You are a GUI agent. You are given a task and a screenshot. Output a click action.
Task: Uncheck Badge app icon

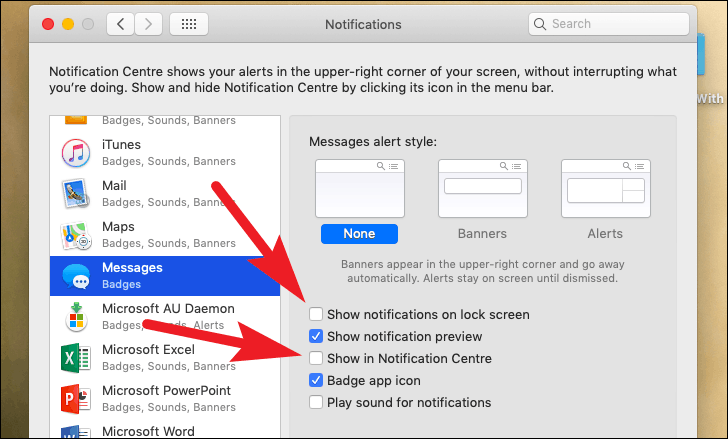(x=316, y=380)
